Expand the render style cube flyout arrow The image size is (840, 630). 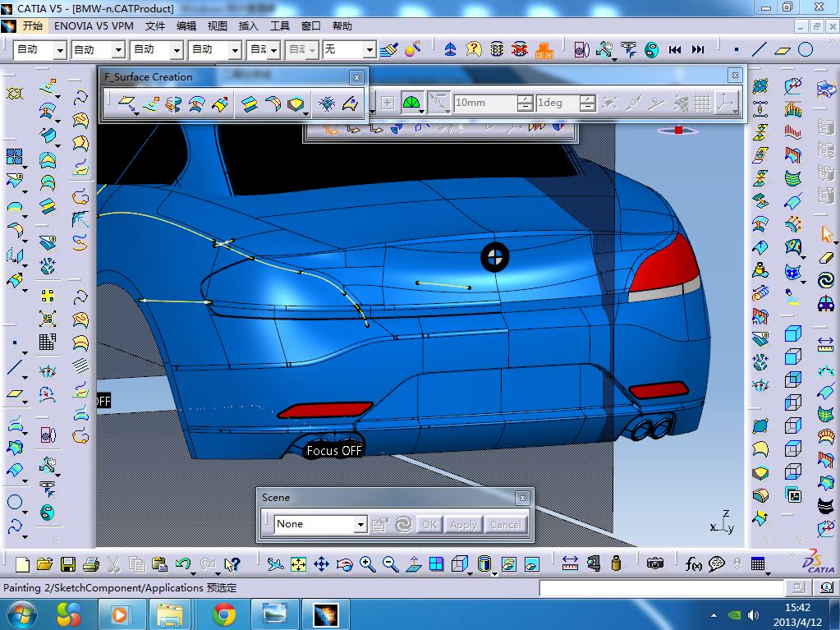tap(470, 573)
